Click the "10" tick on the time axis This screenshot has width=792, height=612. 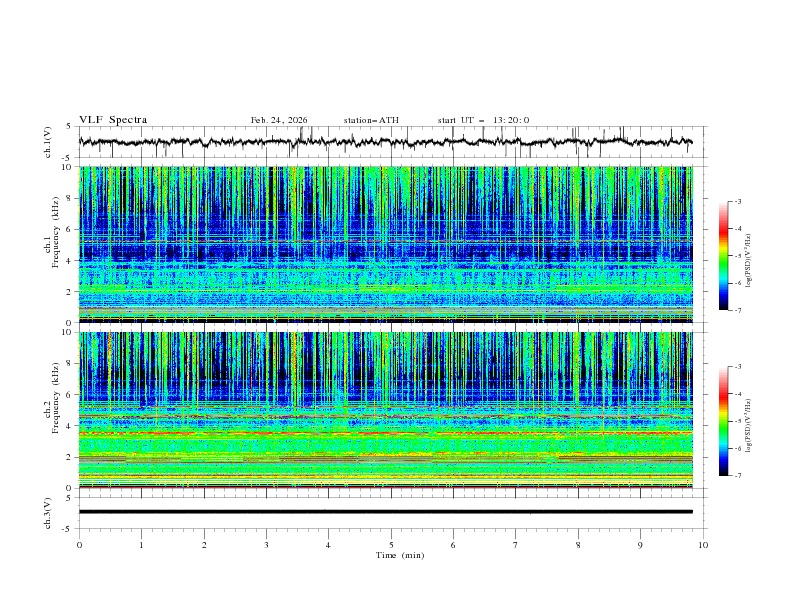pos(703,545)
